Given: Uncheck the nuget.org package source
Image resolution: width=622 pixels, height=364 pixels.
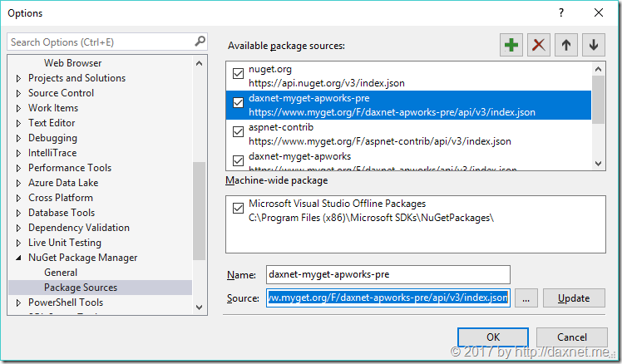Looking at the screenshot, I should tap(238, 73).
